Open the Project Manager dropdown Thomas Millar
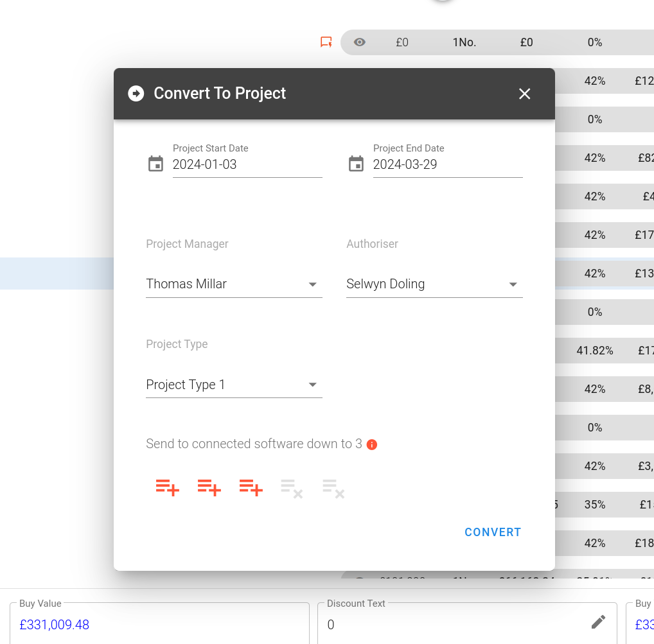Screen dimensions: 654x644 [234, 284]
